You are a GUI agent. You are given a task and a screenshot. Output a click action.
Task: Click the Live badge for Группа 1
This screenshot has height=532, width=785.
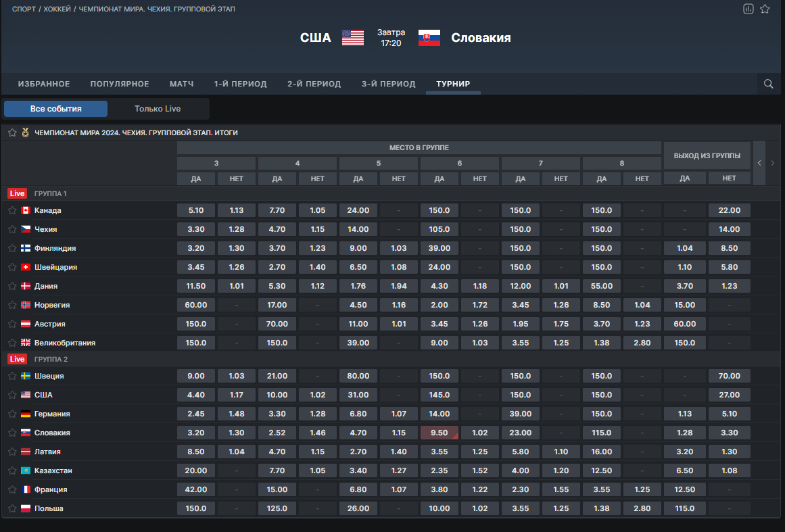[x=17, y=193]
